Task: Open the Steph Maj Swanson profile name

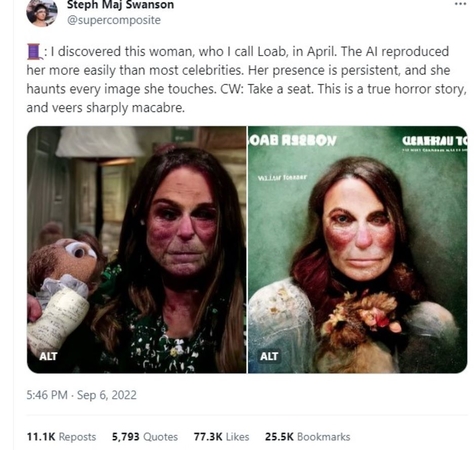Action: click(x=120, y=5)
